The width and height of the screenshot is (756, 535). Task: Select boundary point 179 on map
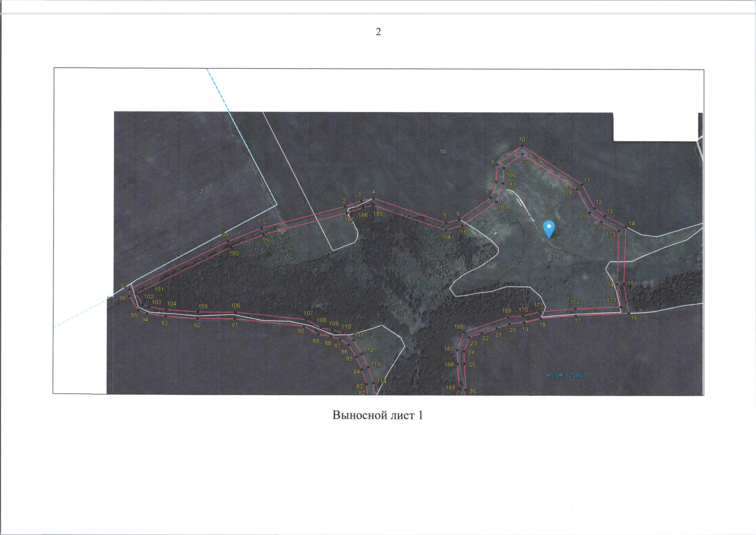524,163
